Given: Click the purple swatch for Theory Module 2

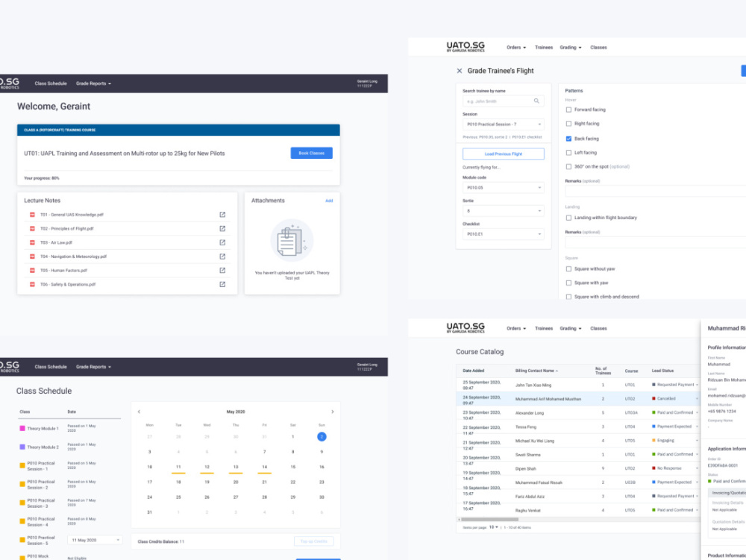Looking at the screenshot, I should click(22, 447).
